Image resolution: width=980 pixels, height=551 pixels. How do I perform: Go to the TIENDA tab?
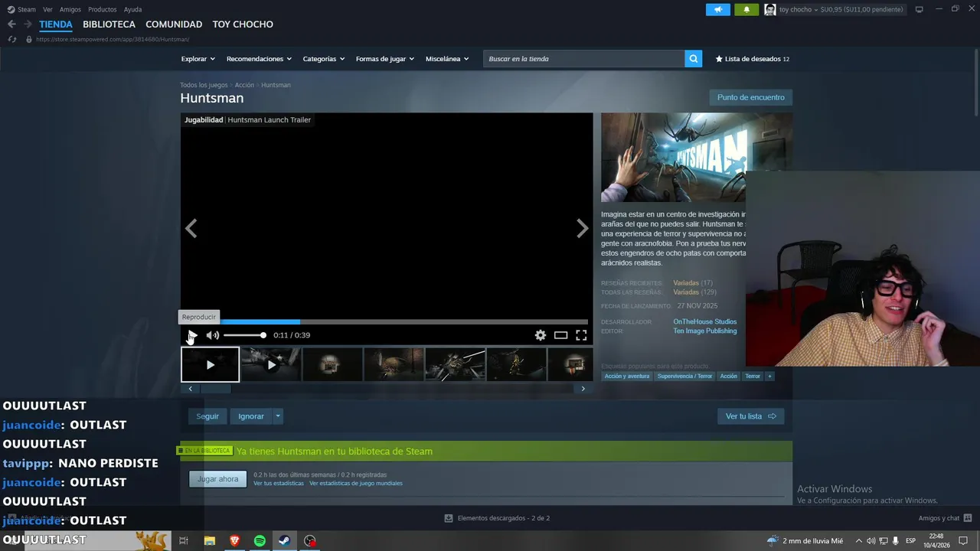[56, 24]
